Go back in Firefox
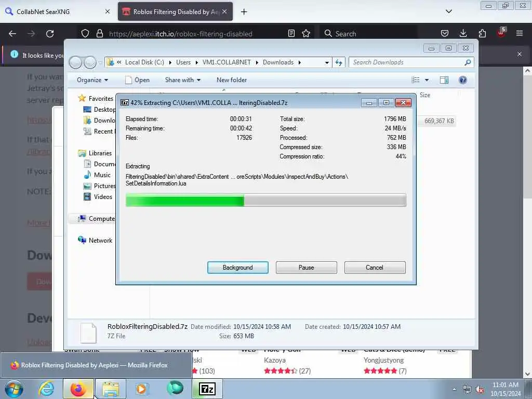This screenshot has height=399, width=532. [x=12, y=34]
